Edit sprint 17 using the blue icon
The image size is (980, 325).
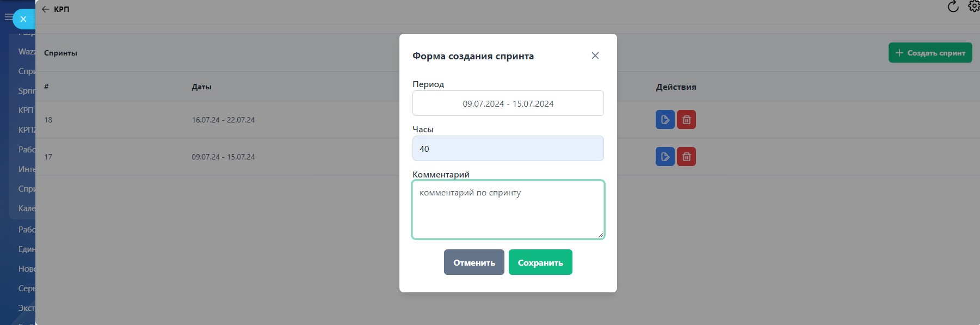pos(665,157)
